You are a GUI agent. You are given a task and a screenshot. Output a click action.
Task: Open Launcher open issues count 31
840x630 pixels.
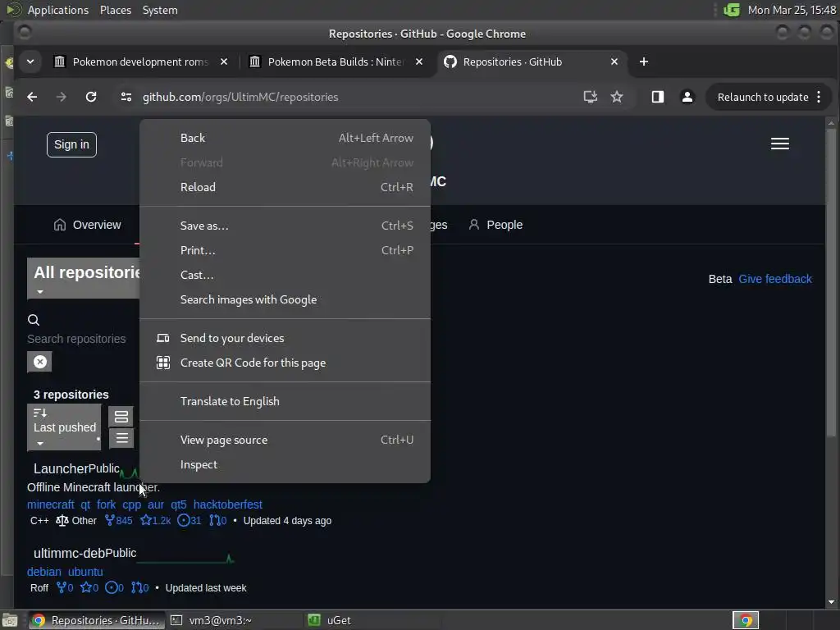[189, 521]
